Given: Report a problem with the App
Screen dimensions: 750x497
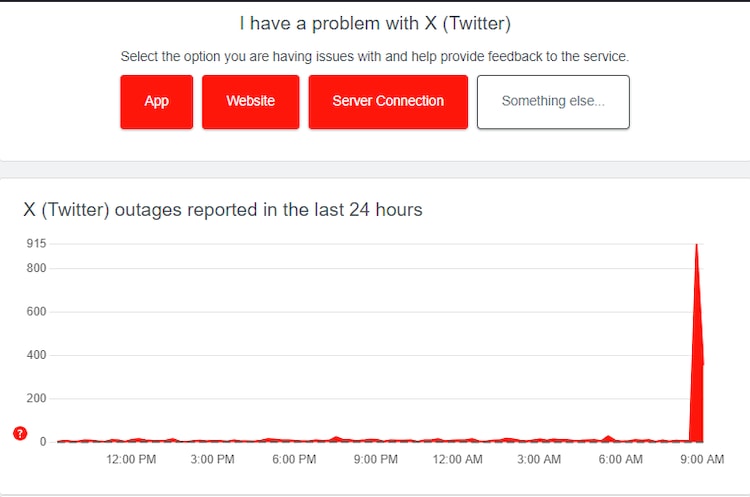Looking at the screenshot, I should 157,101.
